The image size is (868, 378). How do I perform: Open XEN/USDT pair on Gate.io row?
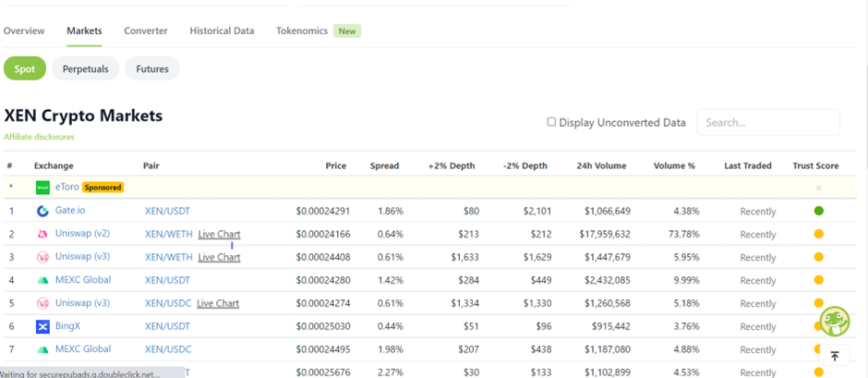pyautogui.click(x=167, y=211)
